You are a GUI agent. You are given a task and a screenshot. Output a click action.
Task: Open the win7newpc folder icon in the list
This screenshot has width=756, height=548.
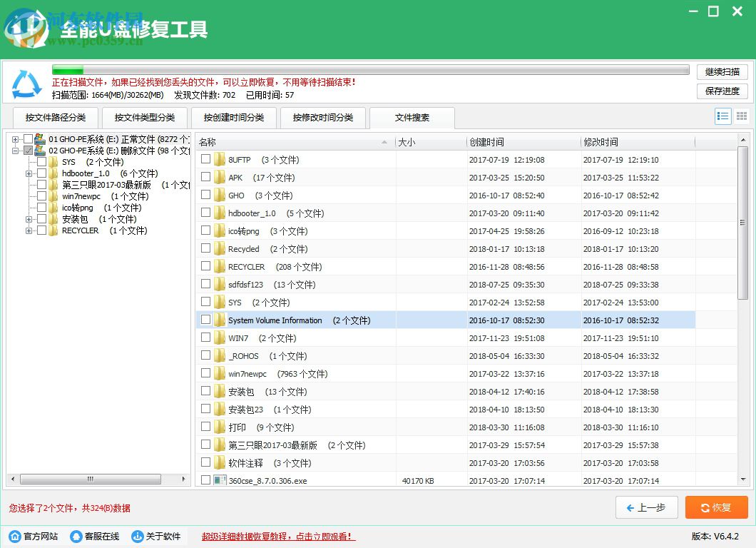click(218, 373)
